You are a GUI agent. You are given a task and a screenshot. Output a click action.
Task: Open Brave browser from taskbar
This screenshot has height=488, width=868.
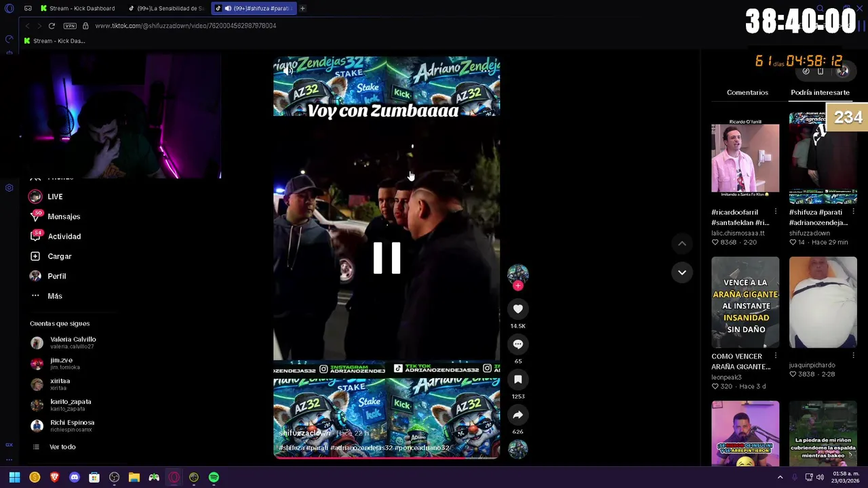[x=54, y=477]
